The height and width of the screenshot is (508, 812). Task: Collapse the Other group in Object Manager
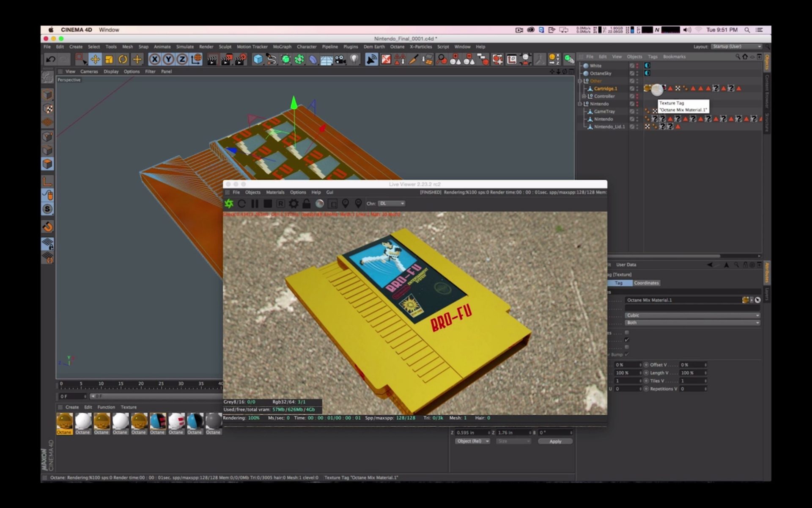pyautogui.click(x=580, y=81)
